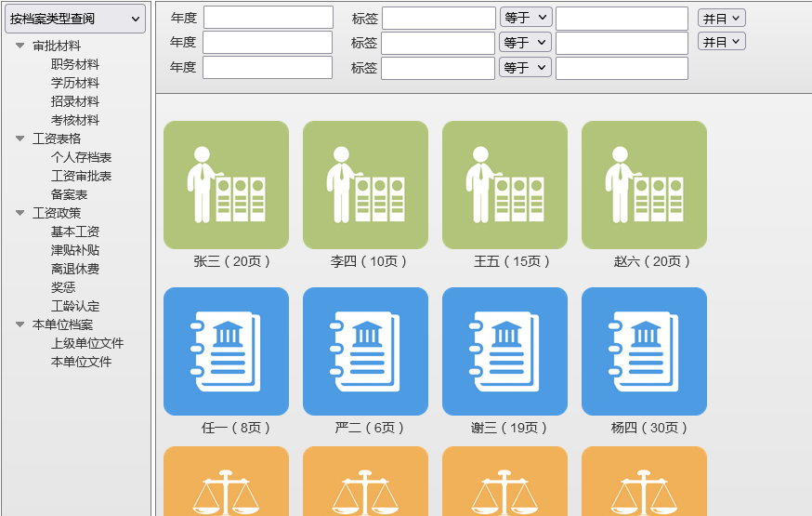Open 赵六 archive folder icon
This screenshot has height=516, width=812.
[644, 185]
